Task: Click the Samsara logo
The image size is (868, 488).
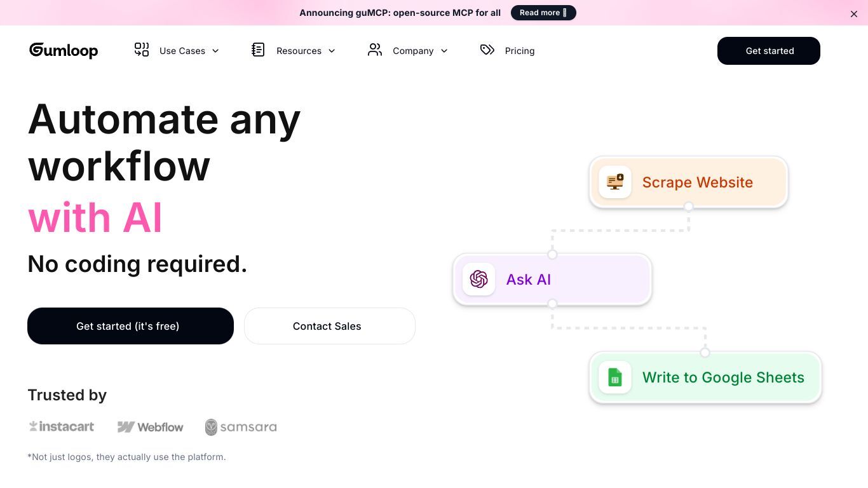Action: tap(241, 427)
